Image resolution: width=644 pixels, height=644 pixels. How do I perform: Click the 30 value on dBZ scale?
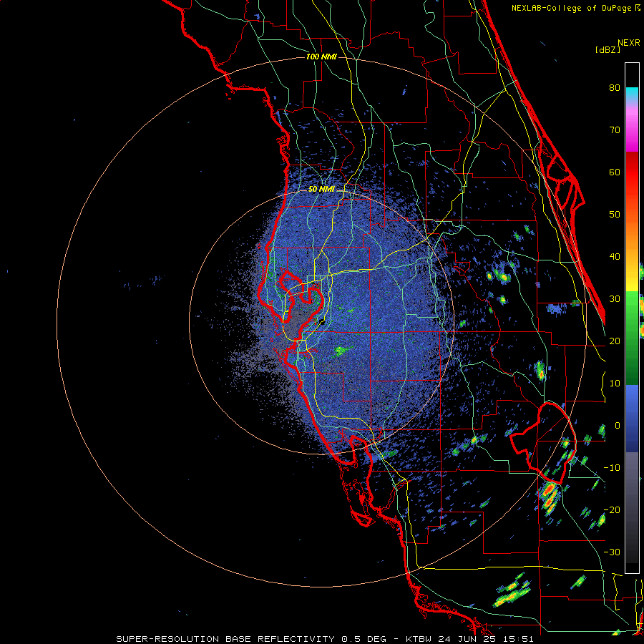click(615, 299)
